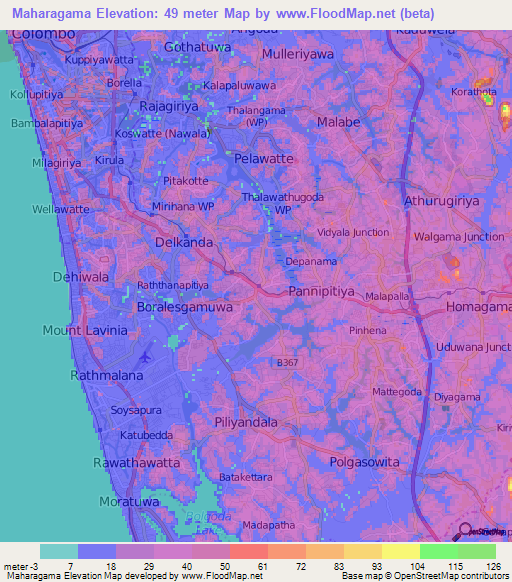Click the Malapalla place label
Image resolution: width=512 pixels, height=582 pixels.
pos(387,297)
